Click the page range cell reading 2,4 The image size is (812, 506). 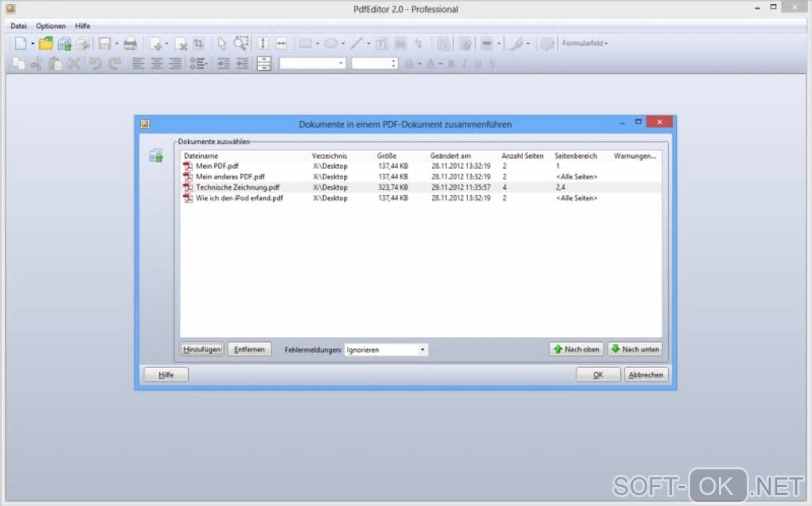pyautogui.click(x=560, y=188)
